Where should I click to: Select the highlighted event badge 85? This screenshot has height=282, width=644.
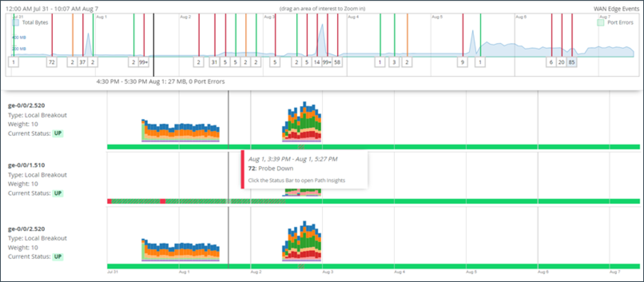[x=572, y=62]
